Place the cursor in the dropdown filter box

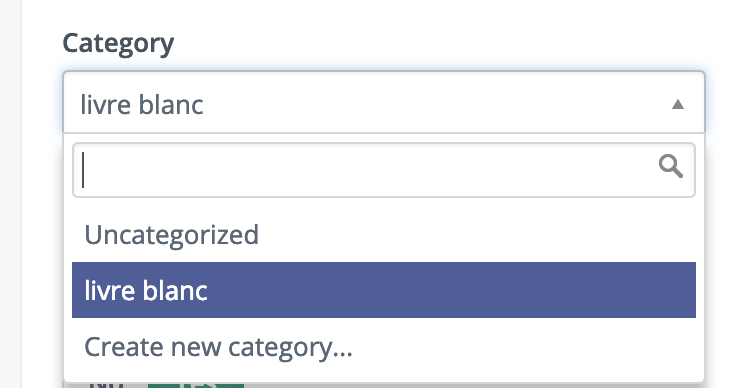[384, 170]
